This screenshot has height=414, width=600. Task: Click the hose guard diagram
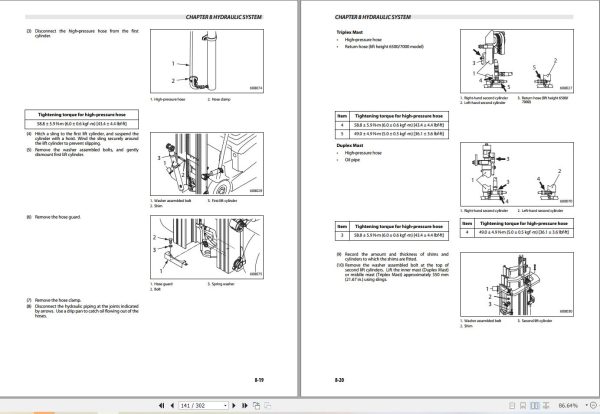click(207, 247)
